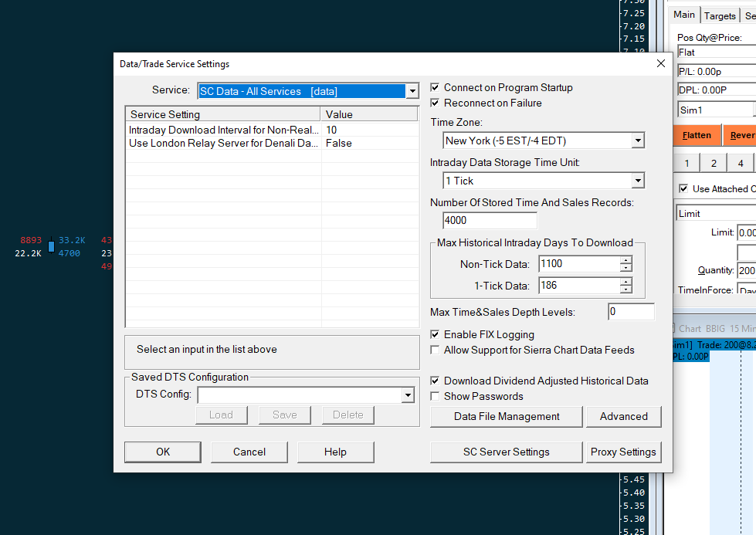Toggle Reconnect on Failure checkbox
The height and width of the screenshot is (535, 756).
click(x=435, y=103)
